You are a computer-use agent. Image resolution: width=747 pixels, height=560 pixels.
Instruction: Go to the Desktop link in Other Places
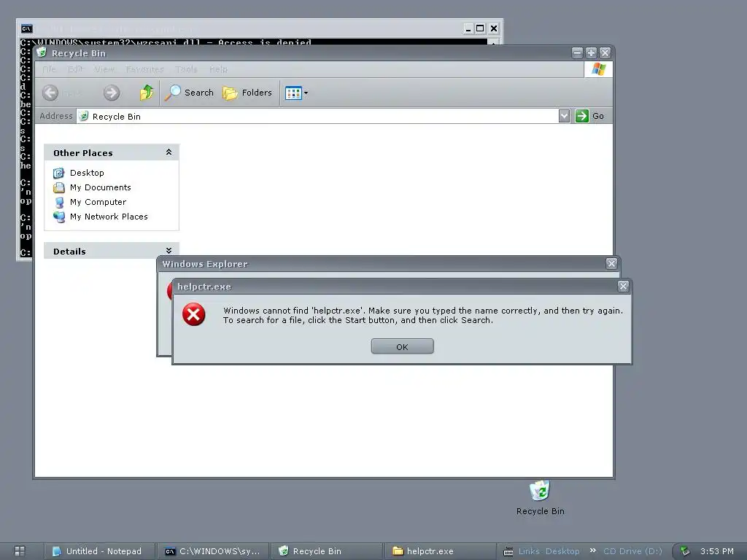(87, 172)
